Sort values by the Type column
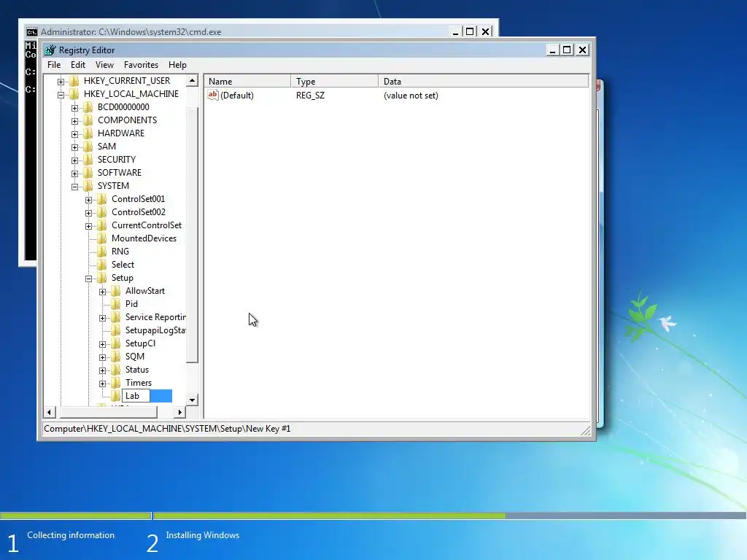The height and width of the screenshot is (560, 747). (334, 82)
